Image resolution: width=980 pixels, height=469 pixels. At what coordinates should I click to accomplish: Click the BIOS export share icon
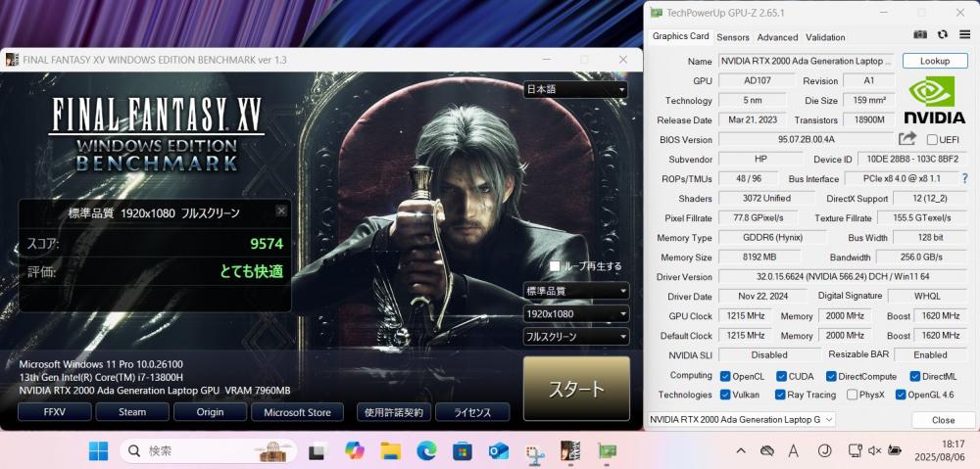pos(907,139)
